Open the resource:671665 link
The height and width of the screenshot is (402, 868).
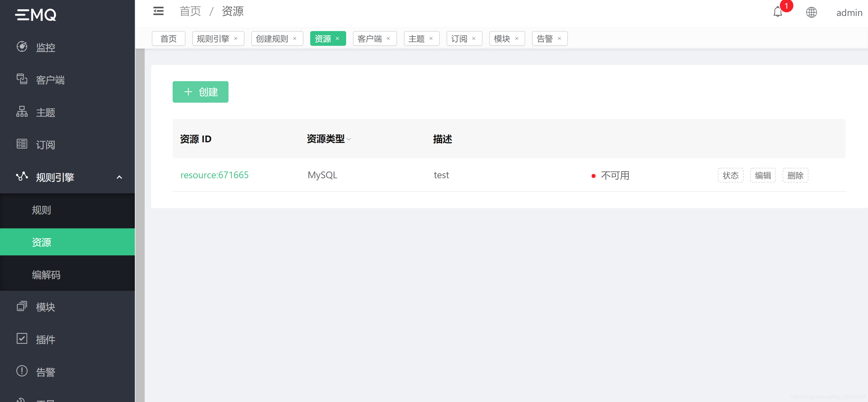pos(214,175)
